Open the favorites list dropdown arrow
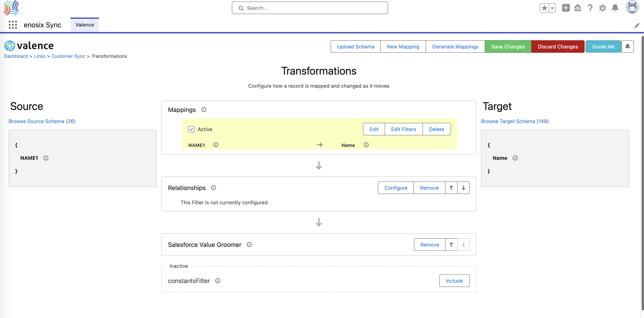The width and height of the screenshot is (644, 318). [552, 8]
